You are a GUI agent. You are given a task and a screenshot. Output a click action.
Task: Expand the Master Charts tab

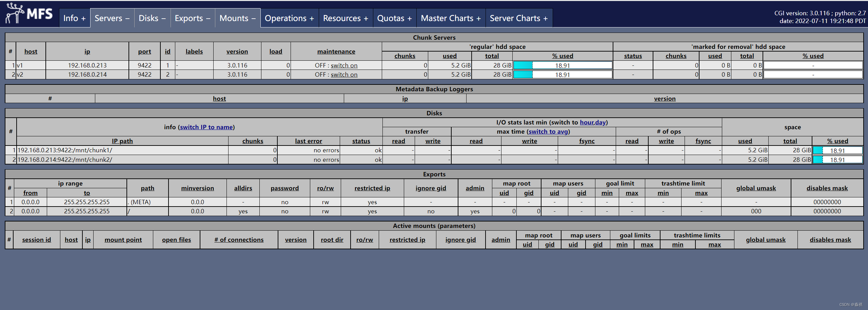451,18
